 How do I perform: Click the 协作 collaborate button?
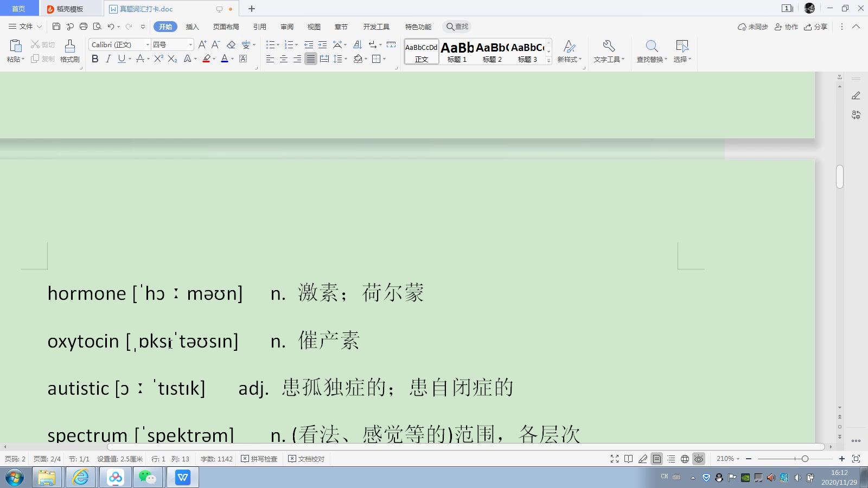(786, 27)
